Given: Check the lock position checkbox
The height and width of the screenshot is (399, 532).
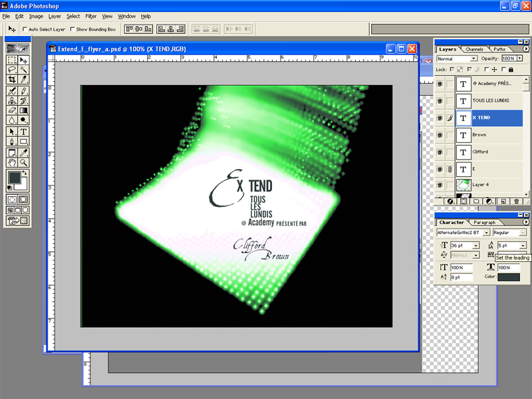Looking at the screenshot, I should point(487,69).
